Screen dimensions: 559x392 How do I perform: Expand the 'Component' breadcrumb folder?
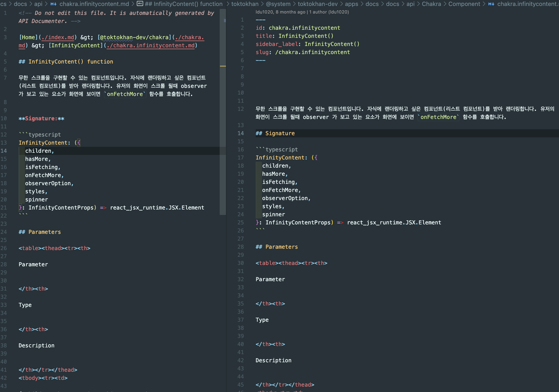[464, 4]
